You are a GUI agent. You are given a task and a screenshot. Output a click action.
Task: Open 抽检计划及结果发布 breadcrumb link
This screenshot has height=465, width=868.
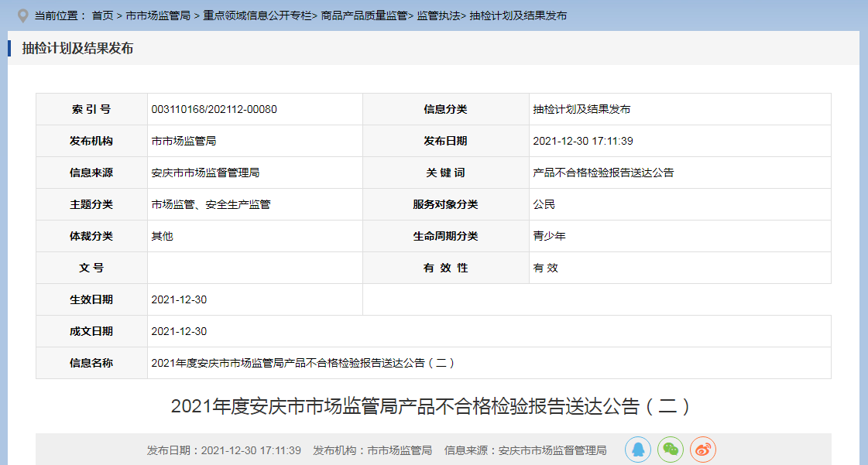[518, 15]
